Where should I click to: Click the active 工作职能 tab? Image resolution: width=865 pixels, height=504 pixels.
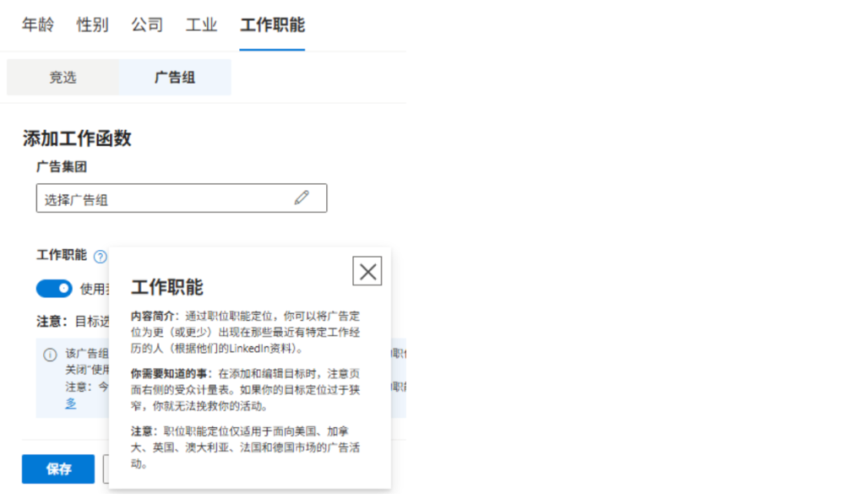(272, 25)
